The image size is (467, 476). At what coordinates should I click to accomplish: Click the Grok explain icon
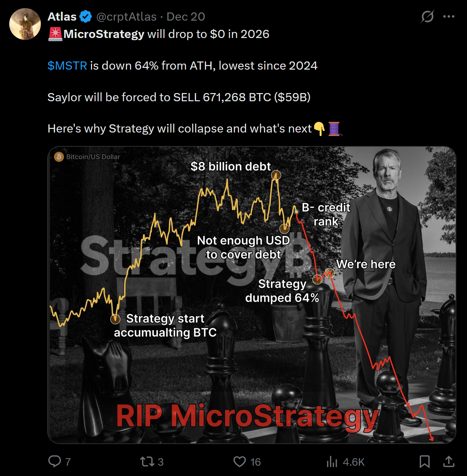tap(428, 16)
